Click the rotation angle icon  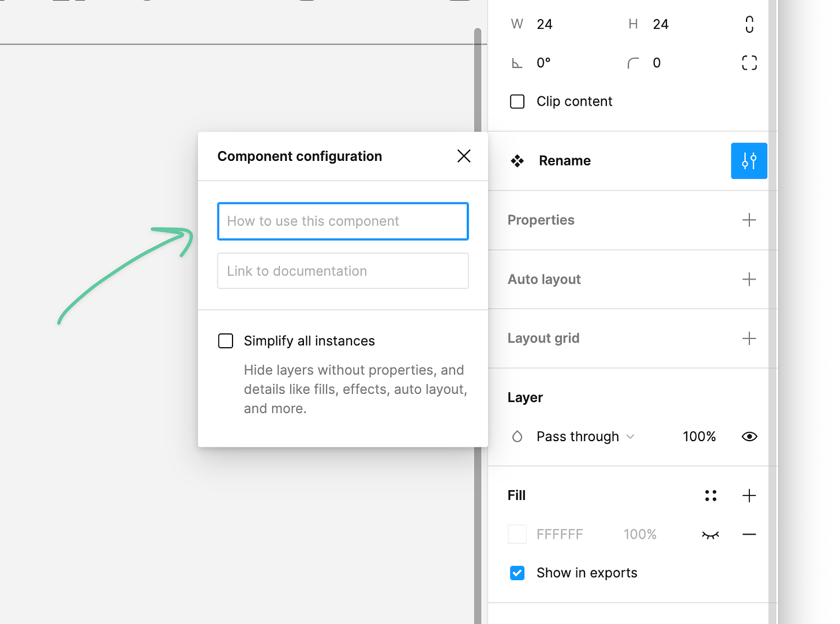coord(517,63)
